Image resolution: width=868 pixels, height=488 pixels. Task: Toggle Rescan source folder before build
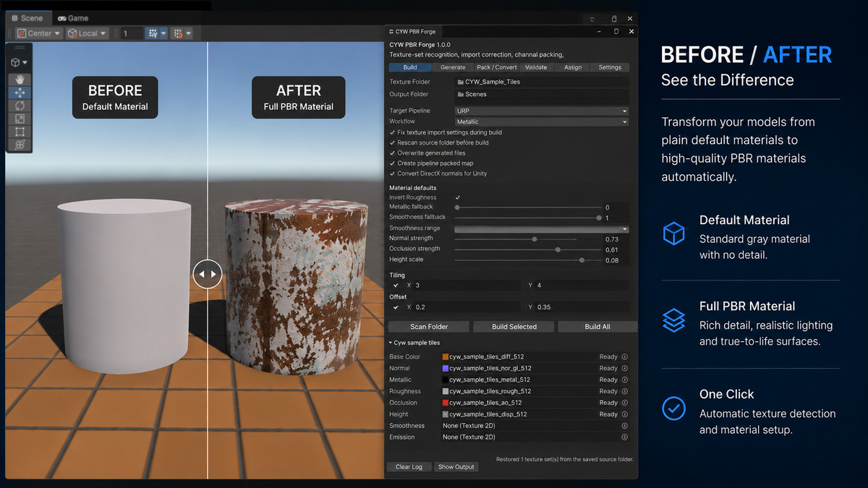pos(393,142)
